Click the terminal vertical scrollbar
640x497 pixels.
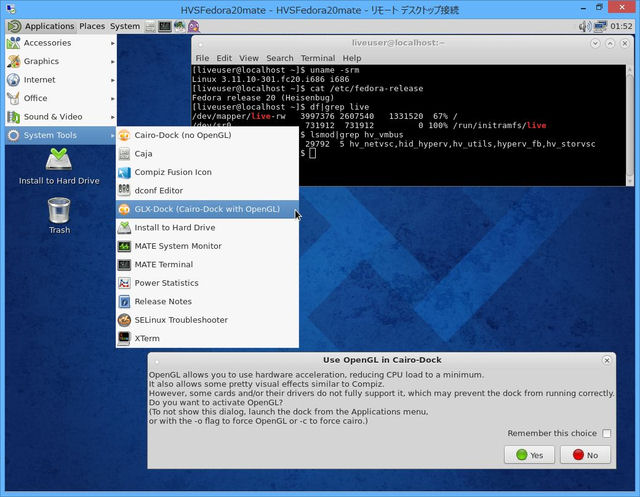(629, 124)
